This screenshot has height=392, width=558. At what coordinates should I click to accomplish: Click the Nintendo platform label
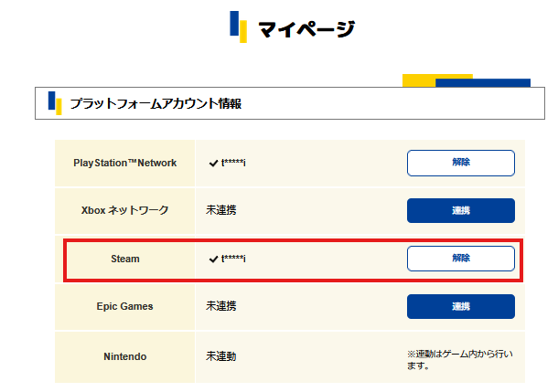125,356
